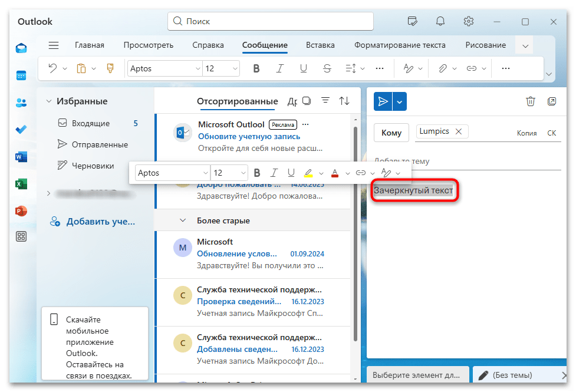Click the insert link icon in floating toolbar
The image size is (576, 392).
tap(361, 173)
